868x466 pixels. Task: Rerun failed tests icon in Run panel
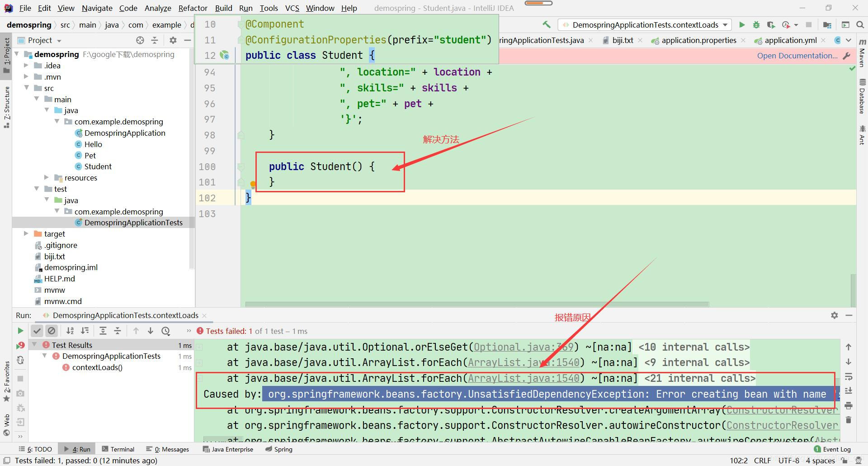pyautogui.click(x=20, y=346)
